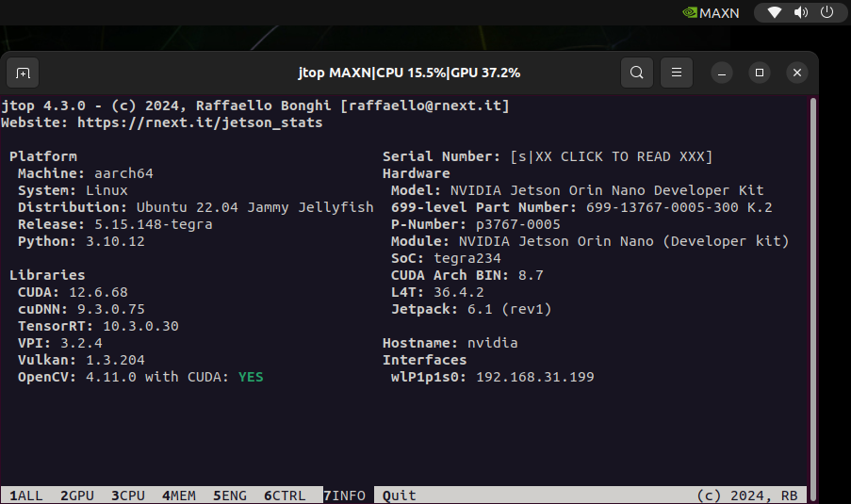Click the Machine value aarch64
851x504 pixels.
[x=123, y=173]
